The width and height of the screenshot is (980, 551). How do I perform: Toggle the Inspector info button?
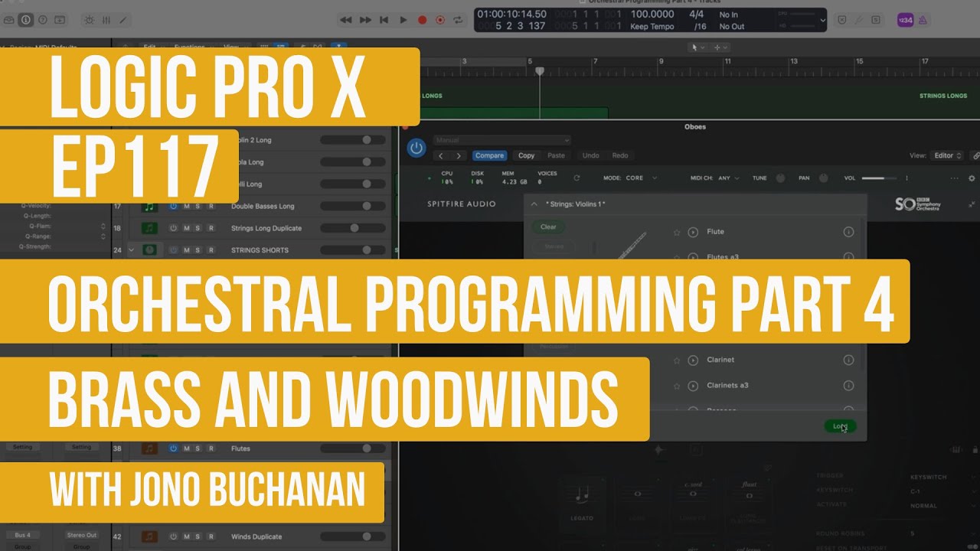pyautogui.click(x=26, y=20)
